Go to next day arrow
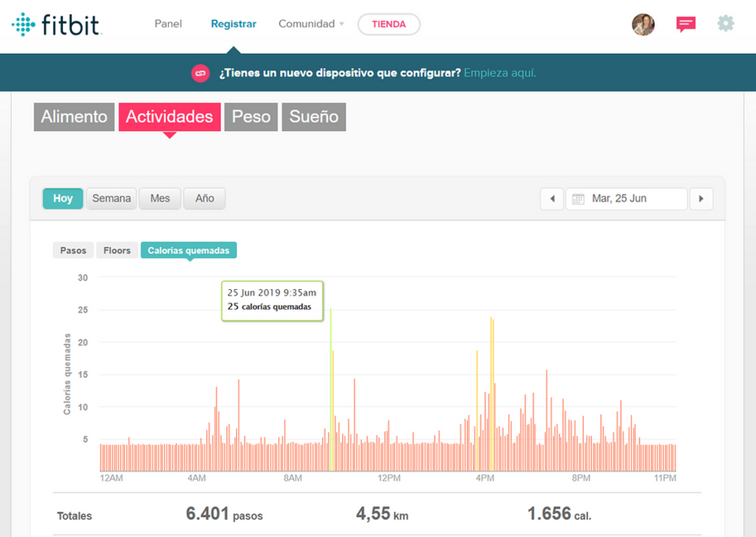756x537 pixels. (x=701, y=199)
